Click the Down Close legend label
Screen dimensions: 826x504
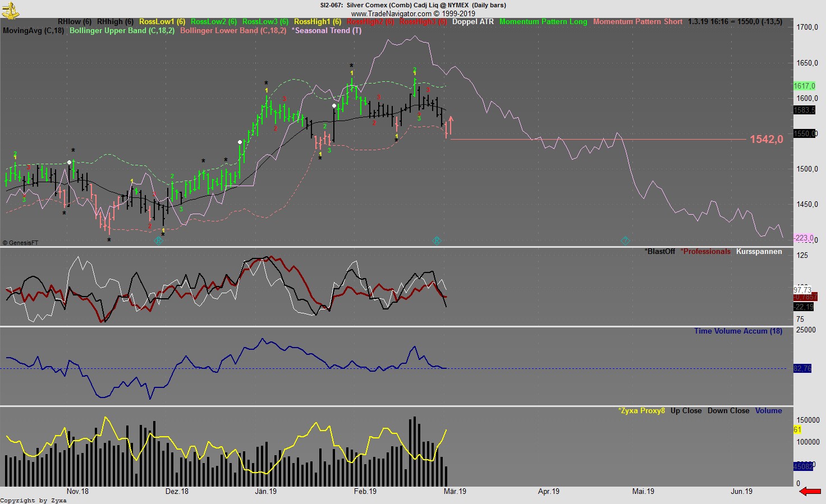tap(728, 411)
